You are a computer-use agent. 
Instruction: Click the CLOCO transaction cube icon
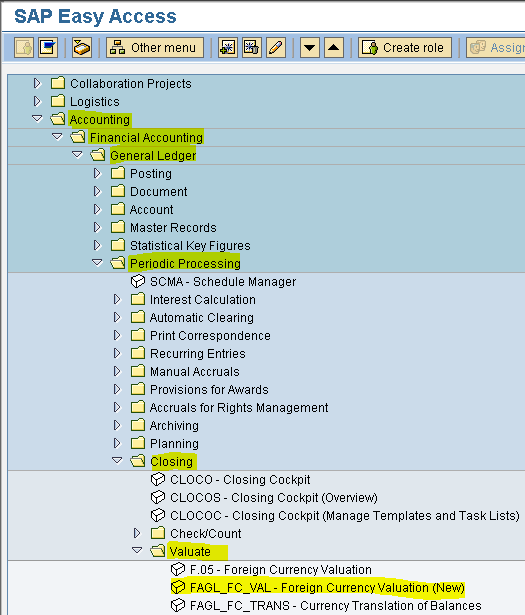coord(158,479)
